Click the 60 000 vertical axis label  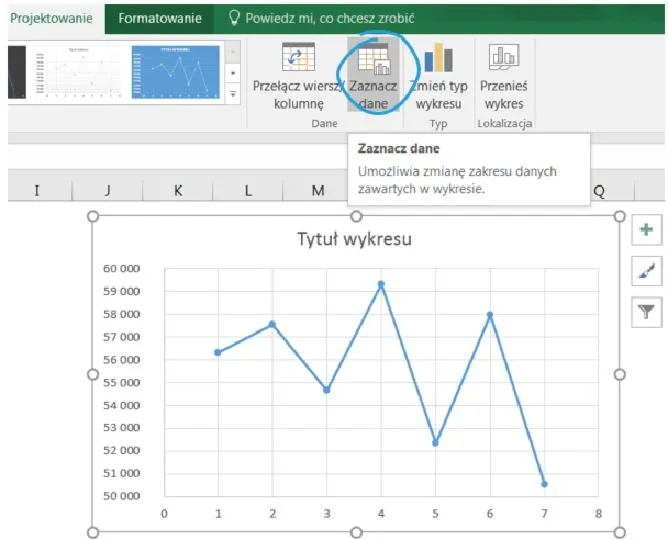[121, 269]
